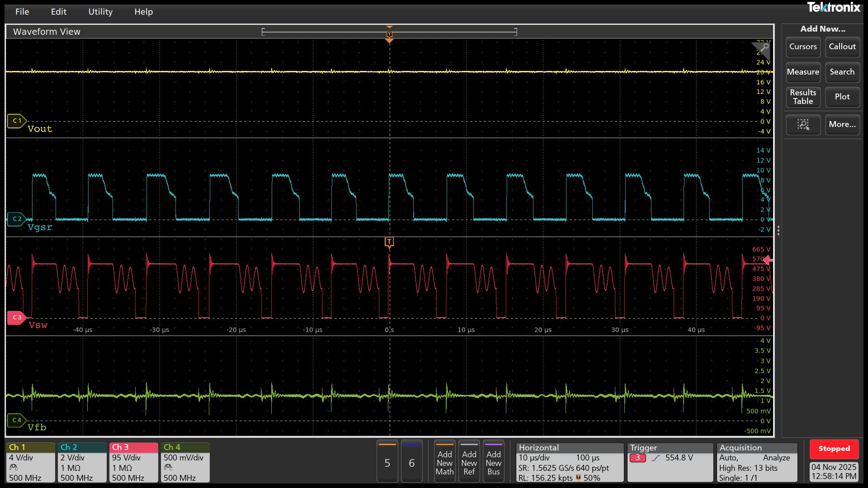Image resolution: width=868 pixels, height=488 pixels.
Task: Click the trigger slope icon in the Trigger panel
Action: (656, 458)
